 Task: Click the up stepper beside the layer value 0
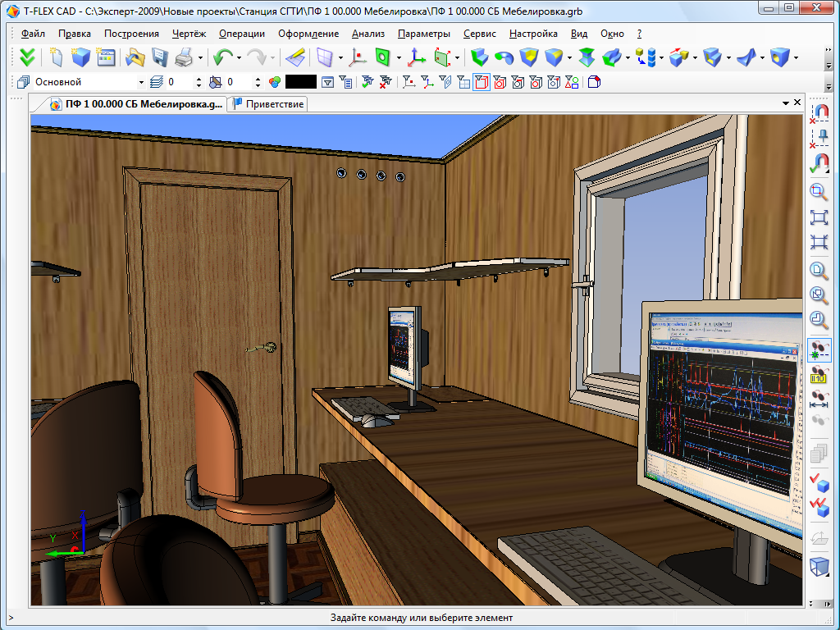tap(199, 78)
